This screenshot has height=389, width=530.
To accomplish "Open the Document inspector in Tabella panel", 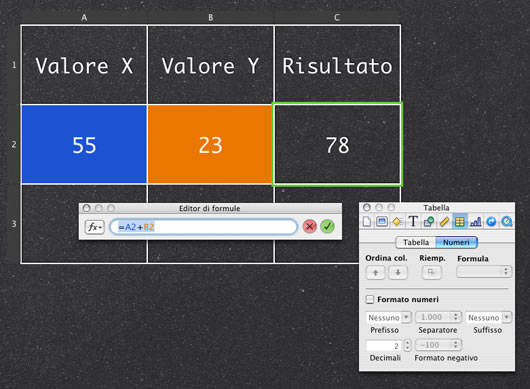I will pos(367,222).
